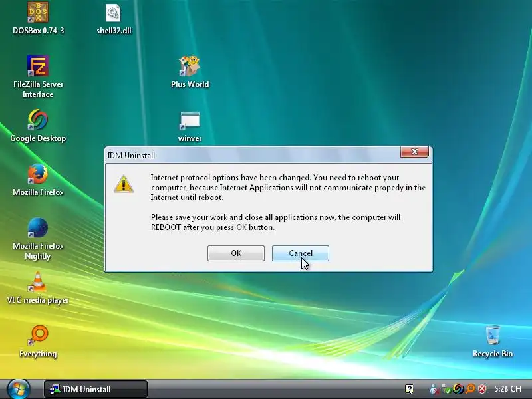
Task: Open FileZilla Server Interface shortcut
Action: (x=38, y=76)
